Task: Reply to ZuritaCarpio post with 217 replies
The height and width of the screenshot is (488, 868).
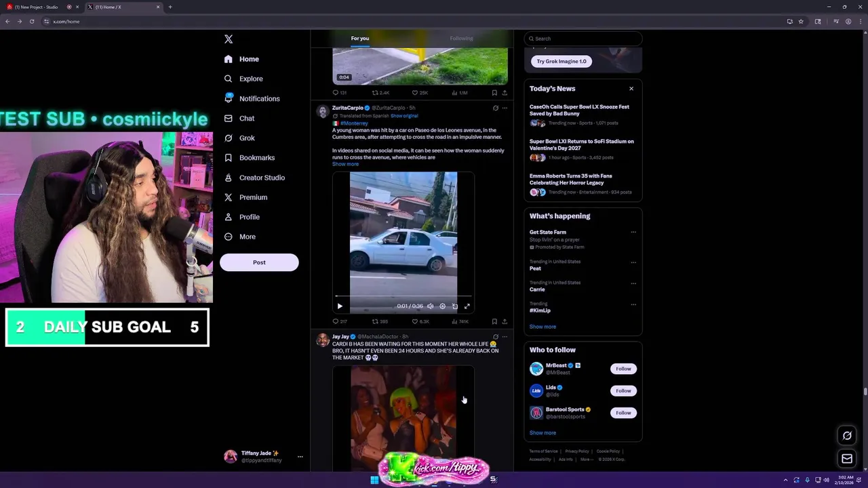Action: pos(340,321)
